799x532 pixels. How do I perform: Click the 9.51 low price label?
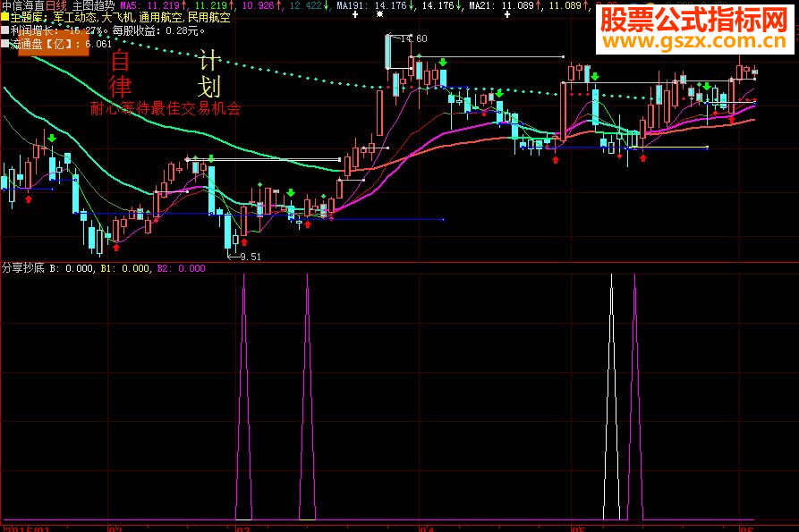coord(251,257)
